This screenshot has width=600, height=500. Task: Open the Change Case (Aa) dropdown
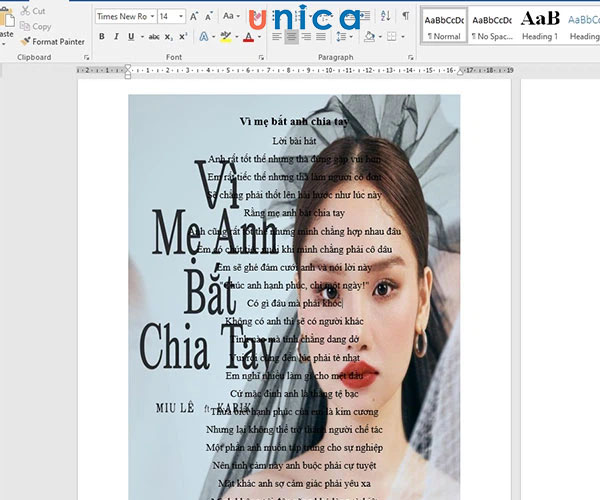coord(231,16)
